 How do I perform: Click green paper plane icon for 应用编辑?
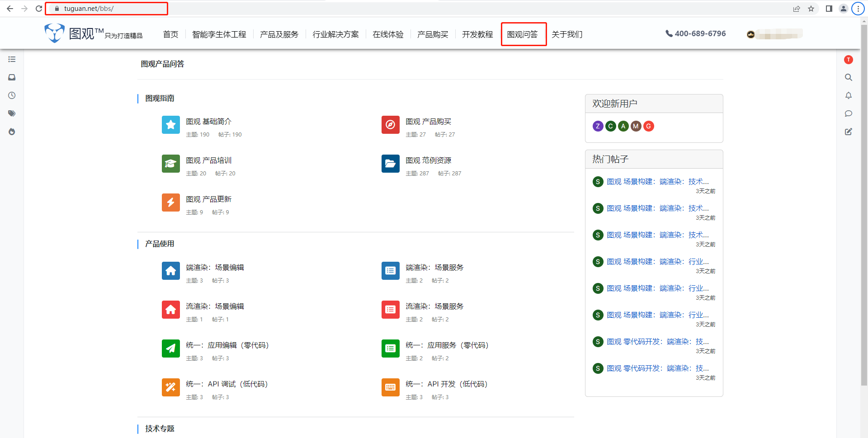pos(171,349)
